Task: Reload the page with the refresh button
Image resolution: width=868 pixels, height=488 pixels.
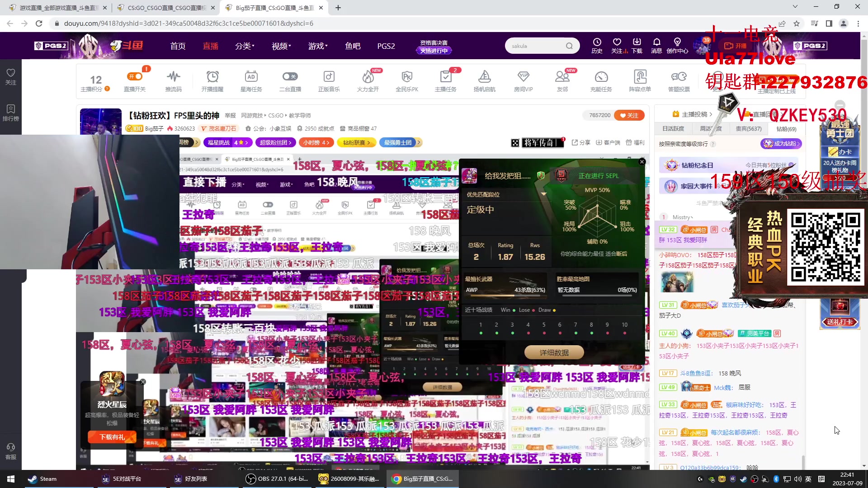Action: [39, 23]
